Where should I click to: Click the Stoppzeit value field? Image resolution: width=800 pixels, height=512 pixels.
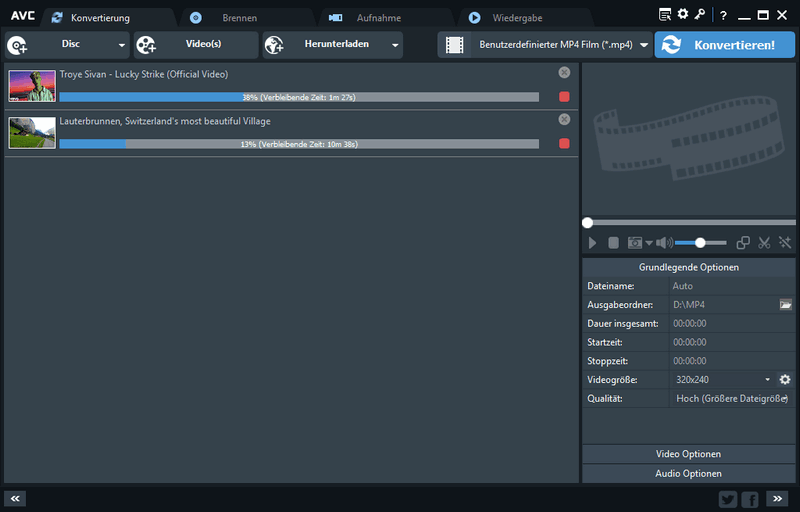[732, 361]
